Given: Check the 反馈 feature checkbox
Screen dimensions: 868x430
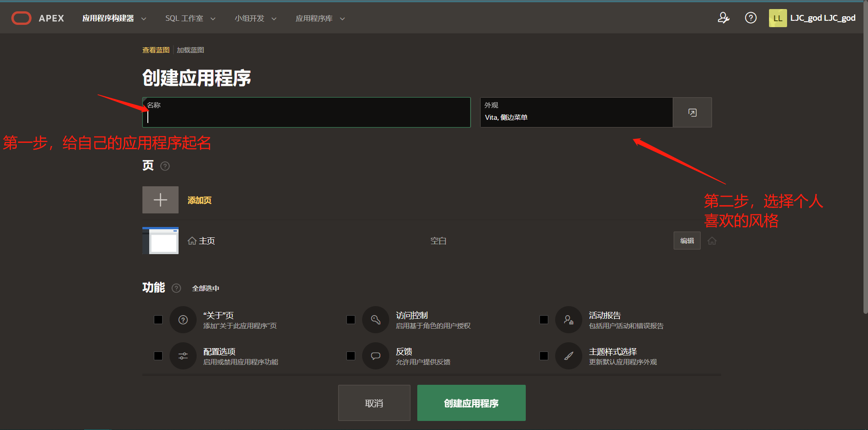Looking at the screenshot, I should 351,356.
